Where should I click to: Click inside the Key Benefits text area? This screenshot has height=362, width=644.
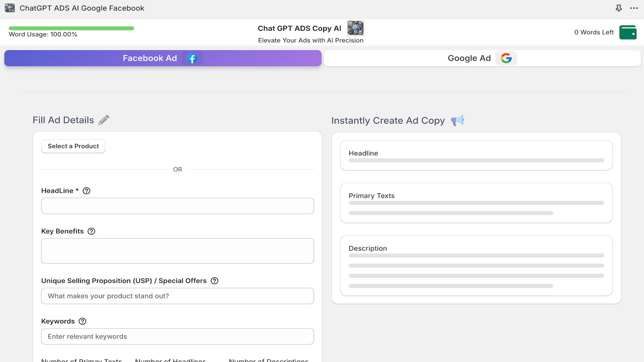(x=177, y=251)
